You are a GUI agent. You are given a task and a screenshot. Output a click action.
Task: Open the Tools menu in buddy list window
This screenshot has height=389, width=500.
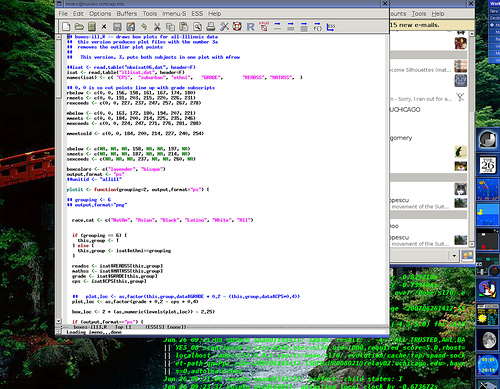pos(419,14)
